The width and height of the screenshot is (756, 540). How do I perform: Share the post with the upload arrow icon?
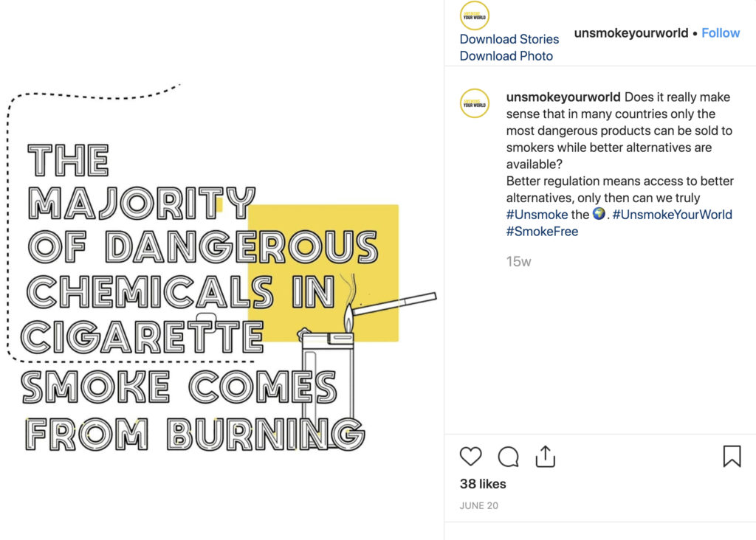546,456
